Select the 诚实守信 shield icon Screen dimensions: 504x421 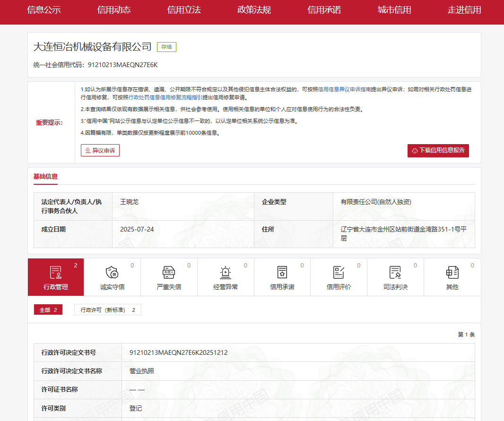click(112, 273)
